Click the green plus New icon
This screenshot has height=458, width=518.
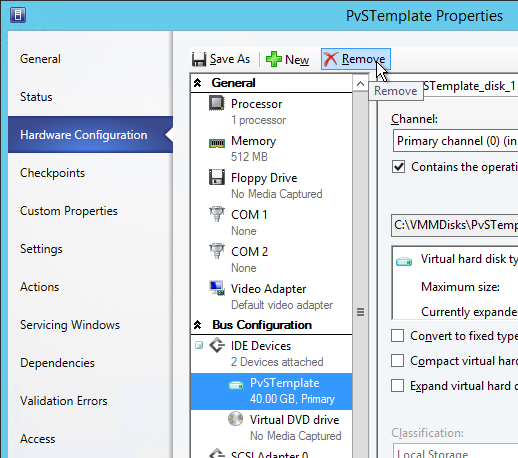click(274, 59)
